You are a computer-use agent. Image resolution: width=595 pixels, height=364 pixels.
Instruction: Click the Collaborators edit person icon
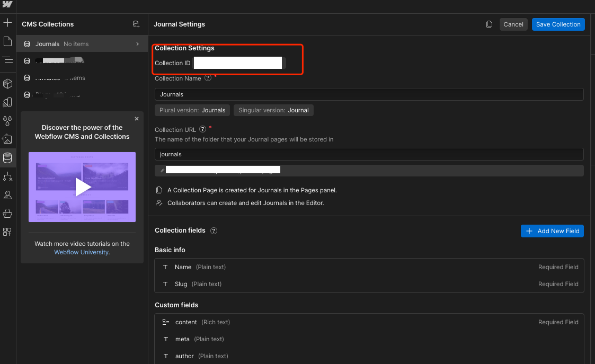pos(159,203)
